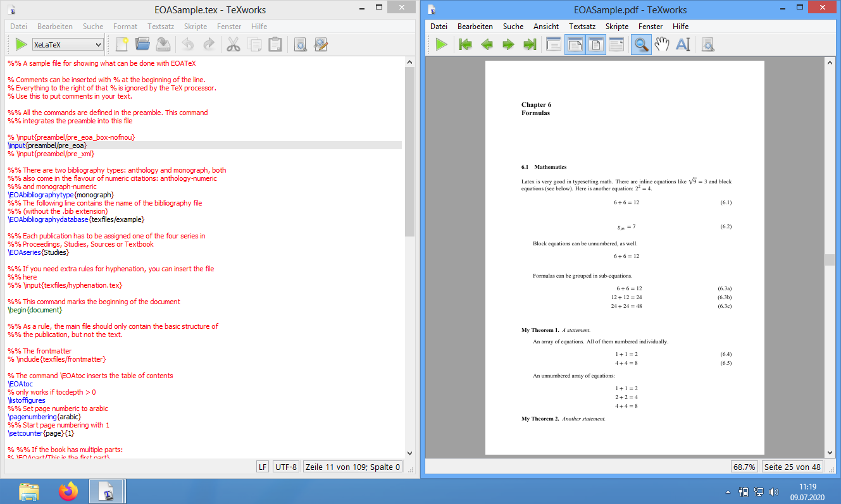Toggle Actual Size view in the PDF toolbar
The width and height of the screenshot is (841, 504).
click(554, 44)
